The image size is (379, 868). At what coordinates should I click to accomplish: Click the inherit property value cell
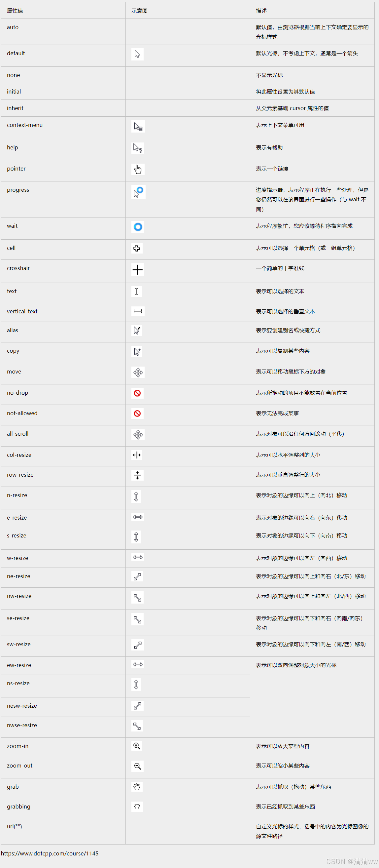[63, 108]
